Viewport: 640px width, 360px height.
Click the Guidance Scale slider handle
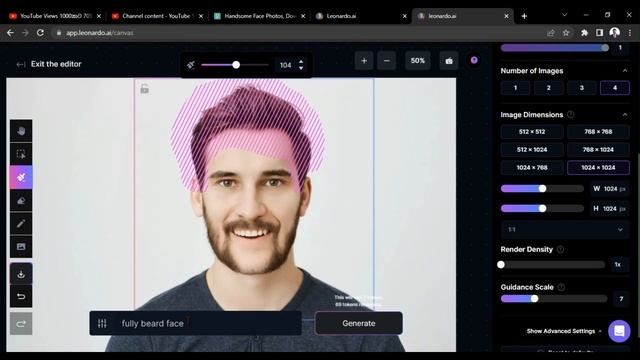click(534, 299)
